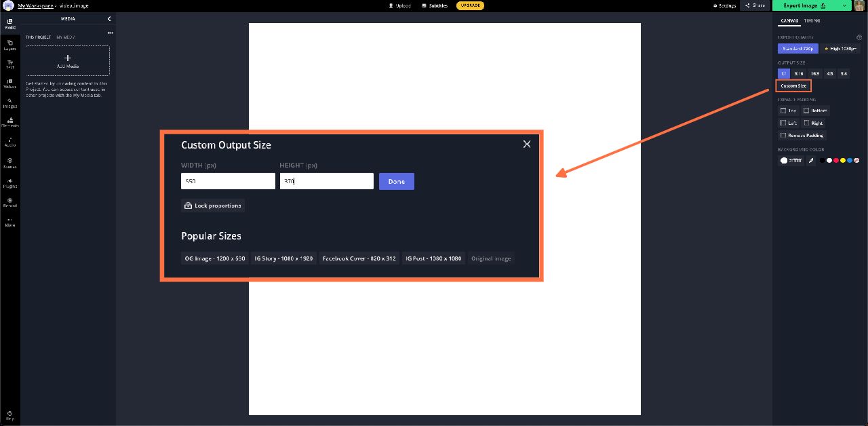Screen dimensions: 868x426
Task: Open Subtitles from the top bar
Action: coord(434,5)
